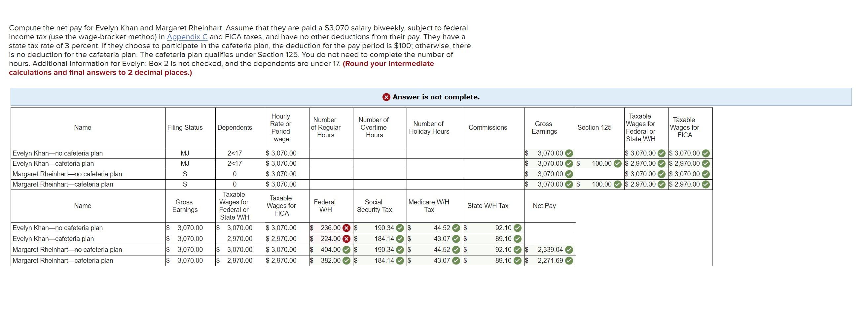Viewport: 868px width, 313px height.
Task: Click red X next to Federal W/H 236.00
Action: click(346, 228)
